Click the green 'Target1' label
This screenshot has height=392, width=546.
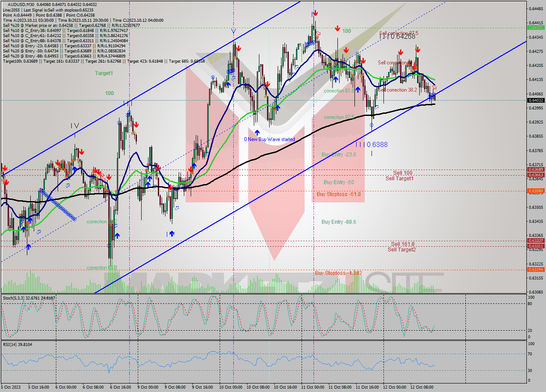pyautogui.click(x=104, y=73)
